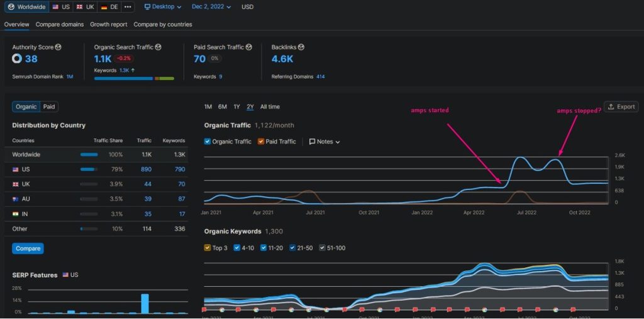Select the Worldwide country row
The width and height of the screenshot is (644, 319).
coord(96,155)
